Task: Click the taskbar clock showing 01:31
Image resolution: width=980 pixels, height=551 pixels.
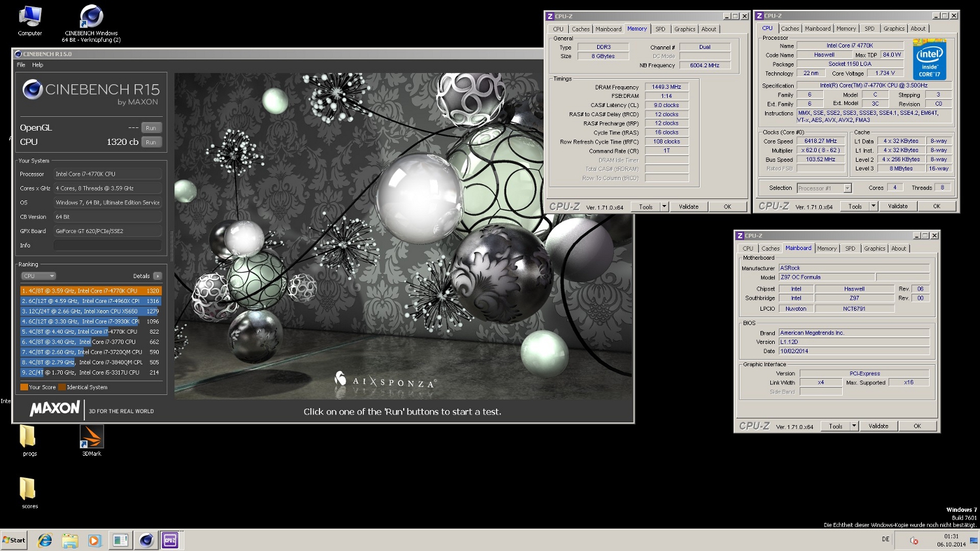Action: tap(951, 537)
